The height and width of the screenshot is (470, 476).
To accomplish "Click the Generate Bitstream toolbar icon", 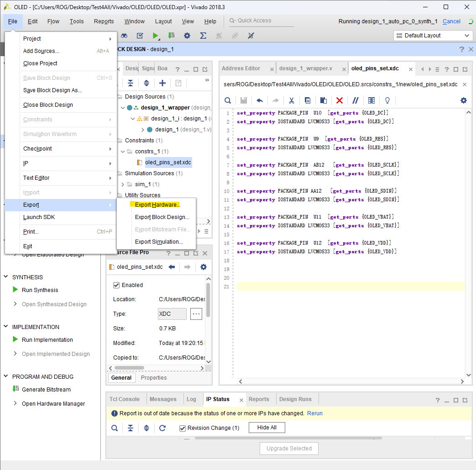I will 171,36.
